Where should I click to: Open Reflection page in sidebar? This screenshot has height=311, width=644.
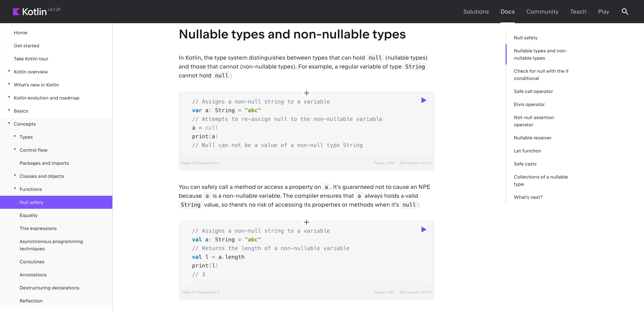click(31, 301)
